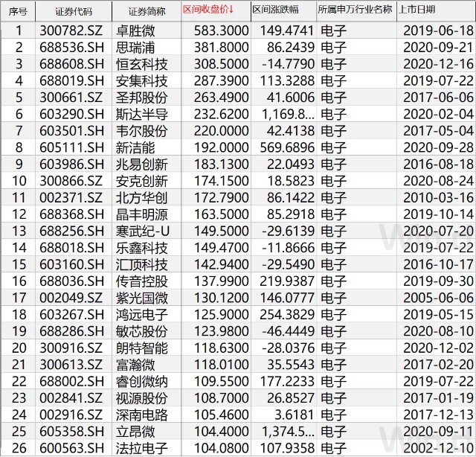Select stock name 睿创微纳
Viewport: 476px width, 457px height.
[x=142, y=382]
